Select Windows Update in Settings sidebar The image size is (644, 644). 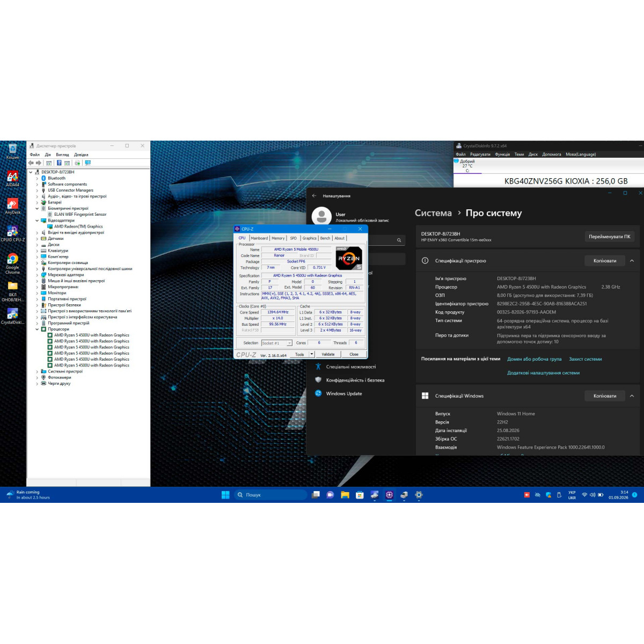point(343,393)
